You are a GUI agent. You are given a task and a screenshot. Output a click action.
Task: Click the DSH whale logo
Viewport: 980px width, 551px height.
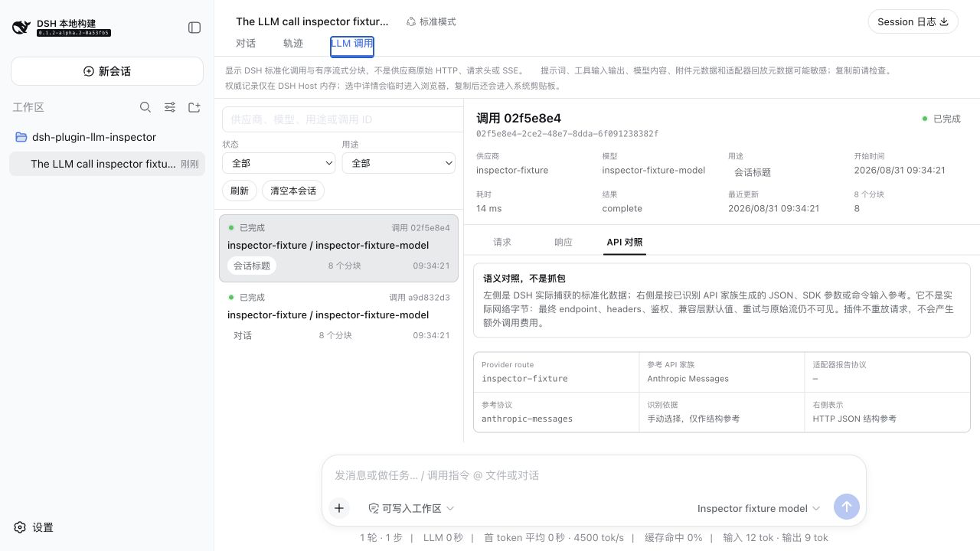pos(21,28)
